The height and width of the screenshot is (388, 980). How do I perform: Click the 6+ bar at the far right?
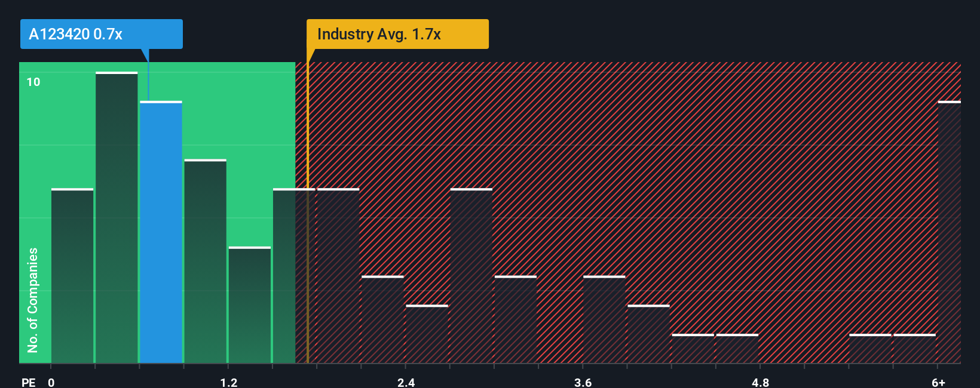click(950, 232)
